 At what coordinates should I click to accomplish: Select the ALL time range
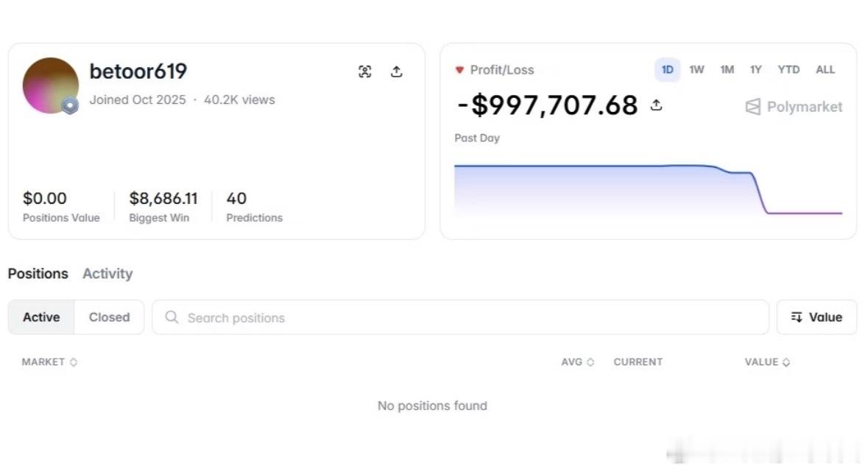[x=825, y=70]
